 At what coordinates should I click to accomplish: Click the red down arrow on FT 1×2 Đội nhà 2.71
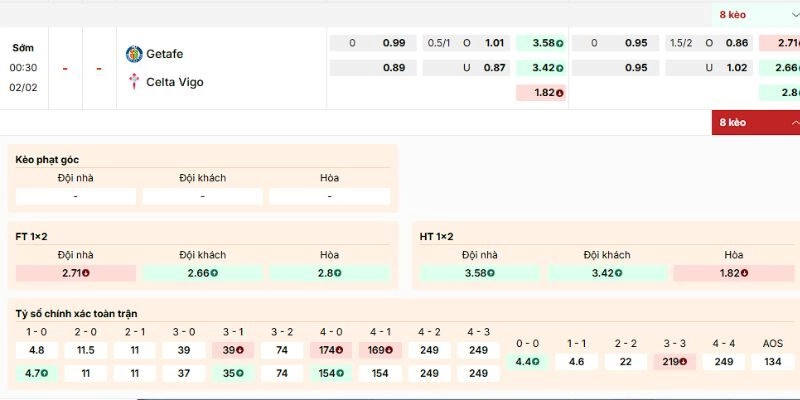[86, 273]
